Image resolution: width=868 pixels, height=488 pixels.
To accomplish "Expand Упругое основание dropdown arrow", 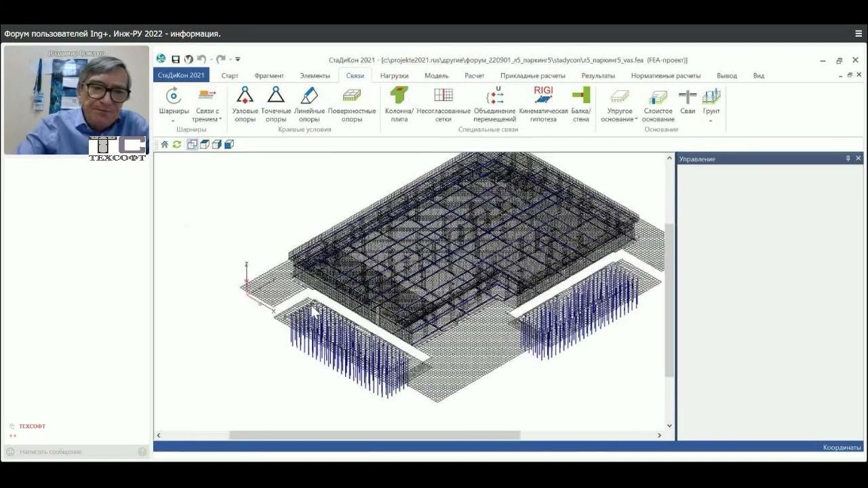I will 636,119.
